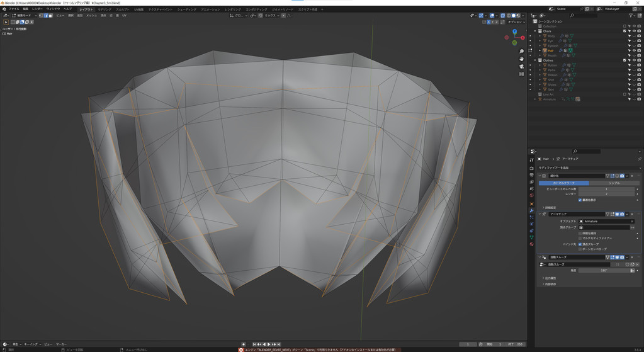Adjust the ビューポートのレベル数 value field
644x352 pixels.
(x=606, y=189)
